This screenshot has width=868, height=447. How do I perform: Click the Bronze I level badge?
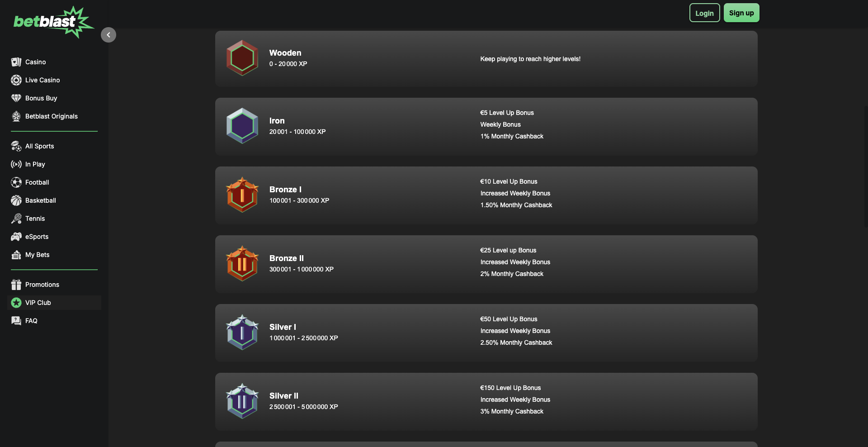click(242, 195)
